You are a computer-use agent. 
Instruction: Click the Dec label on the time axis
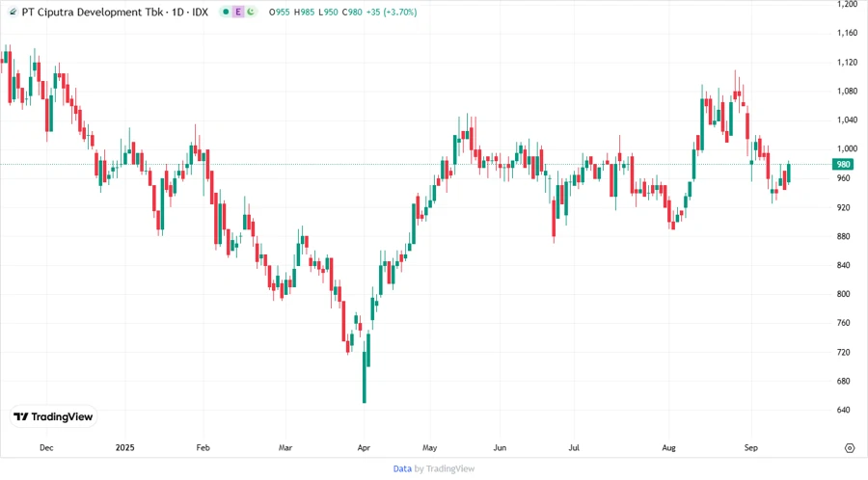click(46, 447)
